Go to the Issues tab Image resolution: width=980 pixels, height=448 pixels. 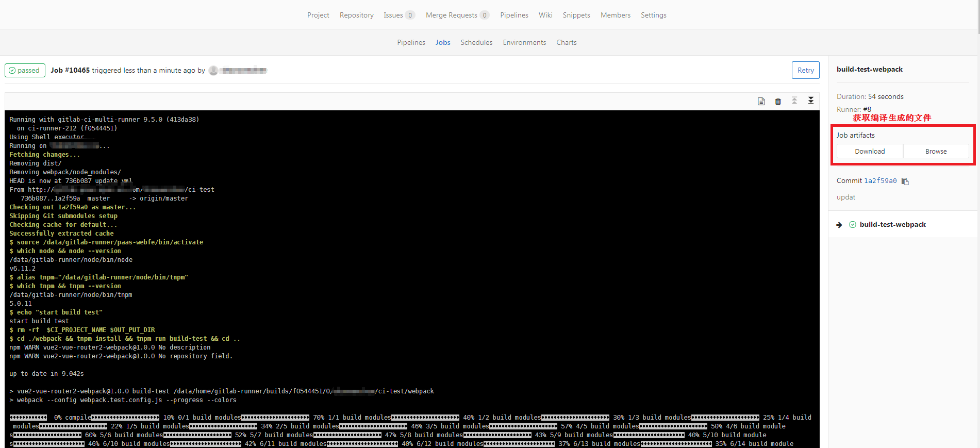(x=393, y=15)
